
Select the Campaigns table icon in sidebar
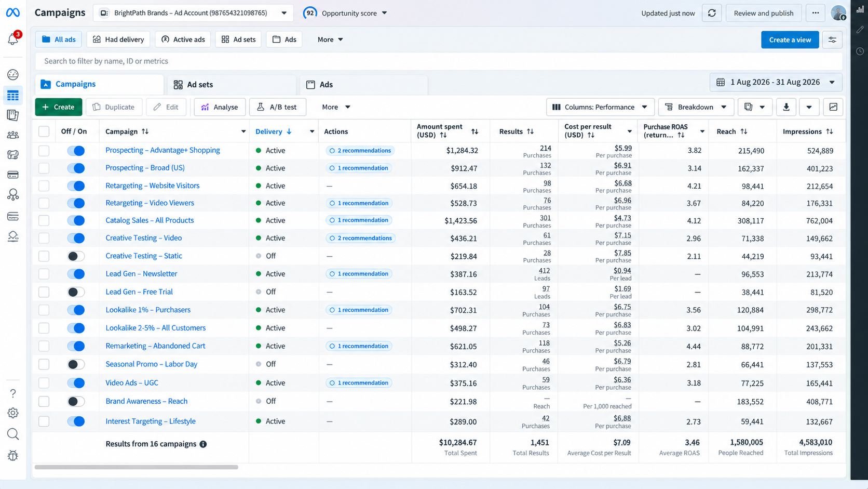coord(13,96)
